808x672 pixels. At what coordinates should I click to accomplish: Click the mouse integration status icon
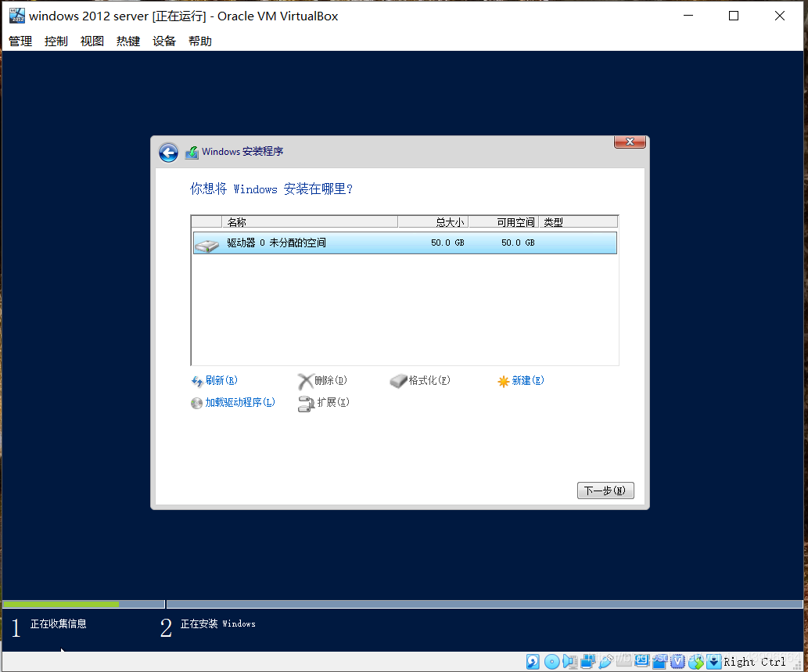(x=696, y=662)
